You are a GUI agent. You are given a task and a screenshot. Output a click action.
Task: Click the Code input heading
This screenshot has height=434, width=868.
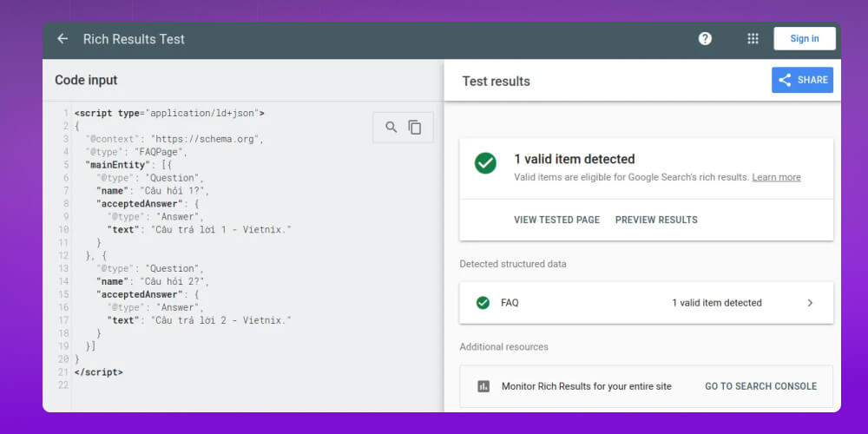86,80
